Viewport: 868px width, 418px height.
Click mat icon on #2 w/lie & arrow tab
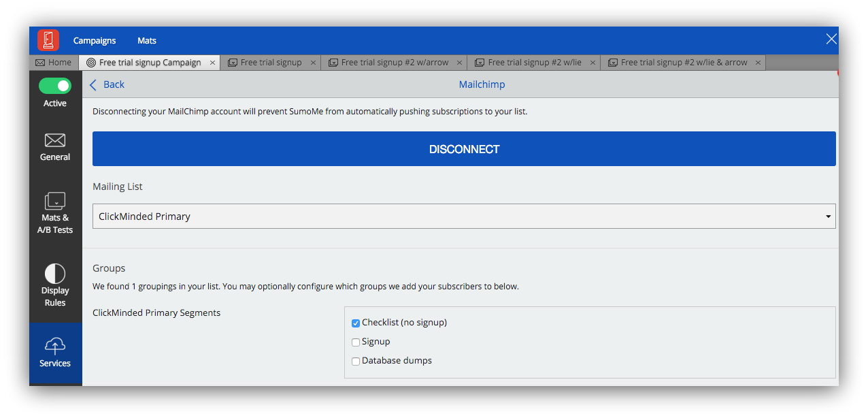pyautogui.click(x=613, y=63)
